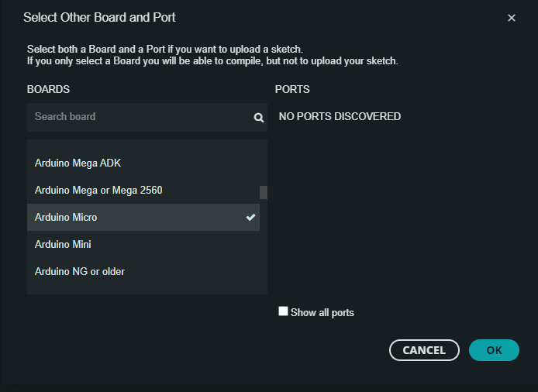Screen dimensions: 538x392
Task: Click the scrollbar track below the thumb
Action: coord(264,246)
